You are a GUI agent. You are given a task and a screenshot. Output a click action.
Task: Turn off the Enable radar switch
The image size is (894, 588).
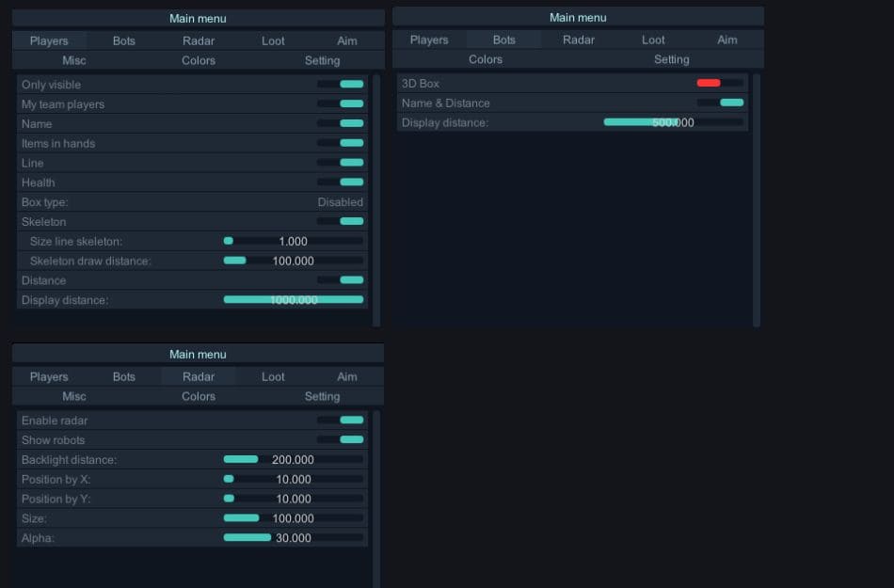[x=341, y=421]
